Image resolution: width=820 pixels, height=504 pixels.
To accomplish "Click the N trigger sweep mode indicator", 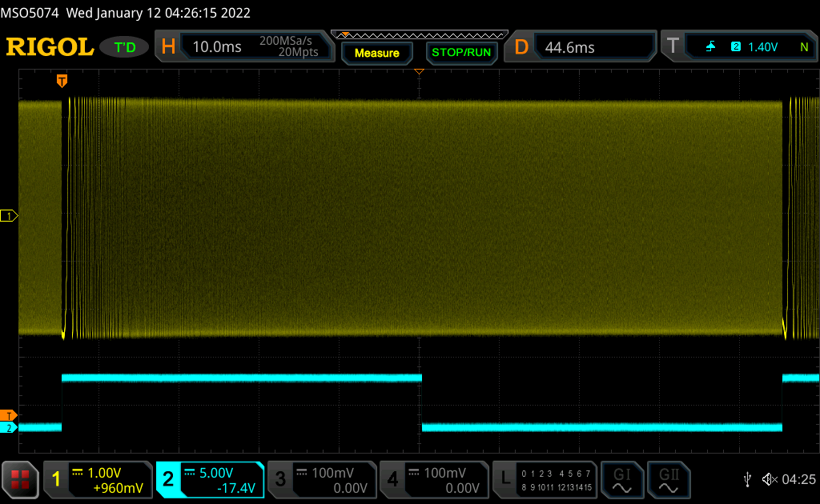I will point(804,47).
